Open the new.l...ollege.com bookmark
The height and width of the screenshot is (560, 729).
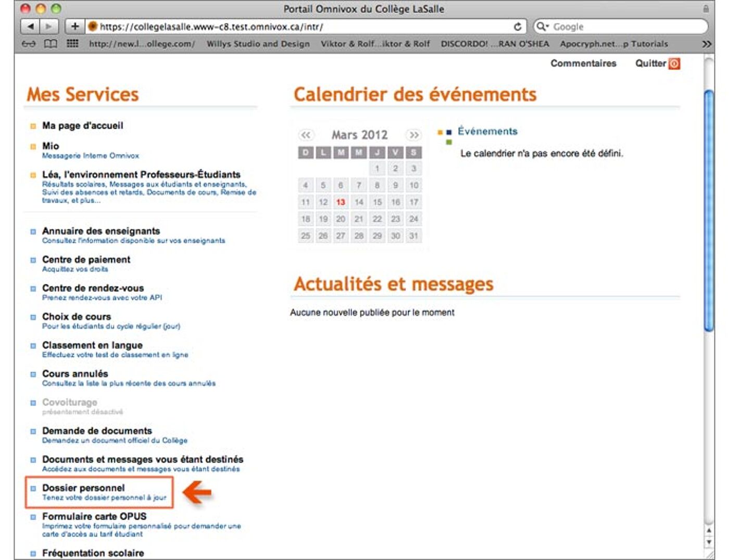[142, 44]
